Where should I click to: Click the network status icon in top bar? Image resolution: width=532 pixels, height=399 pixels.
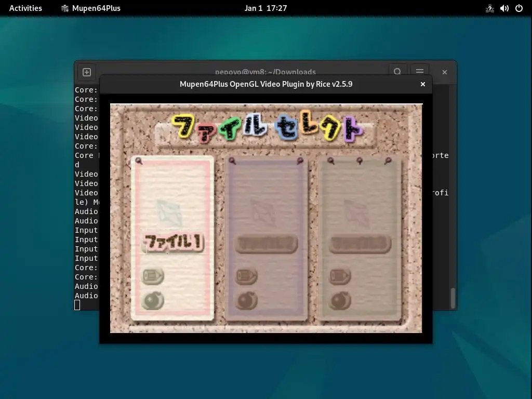point(489,8)
